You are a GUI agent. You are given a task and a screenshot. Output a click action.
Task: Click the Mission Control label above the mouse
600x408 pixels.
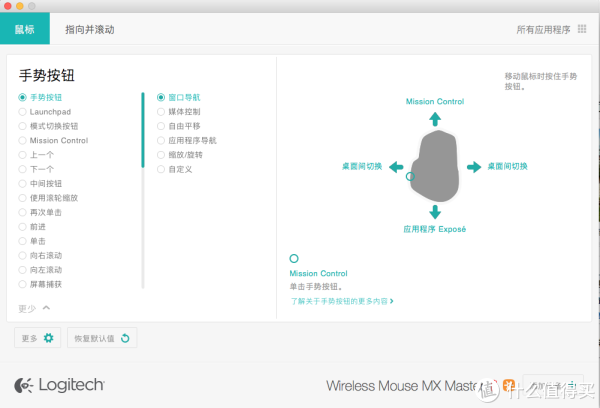coord(435,101)
